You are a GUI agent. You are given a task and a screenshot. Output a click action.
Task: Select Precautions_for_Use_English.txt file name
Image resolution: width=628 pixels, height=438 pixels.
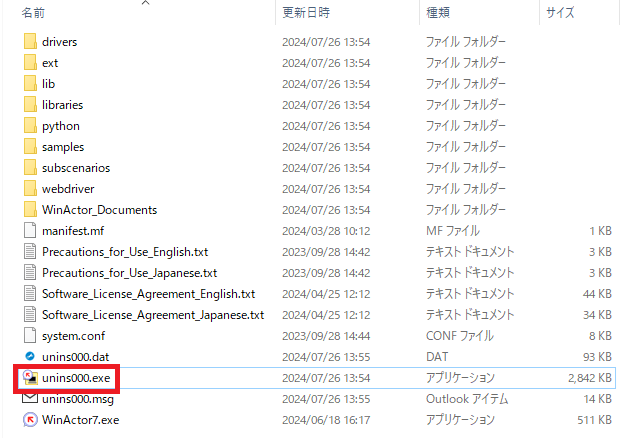coord(126,252)
